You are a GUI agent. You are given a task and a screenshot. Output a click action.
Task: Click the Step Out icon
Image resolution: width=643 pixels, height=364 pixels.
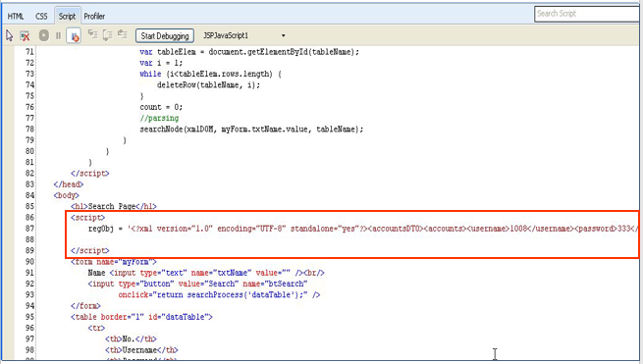122,35
